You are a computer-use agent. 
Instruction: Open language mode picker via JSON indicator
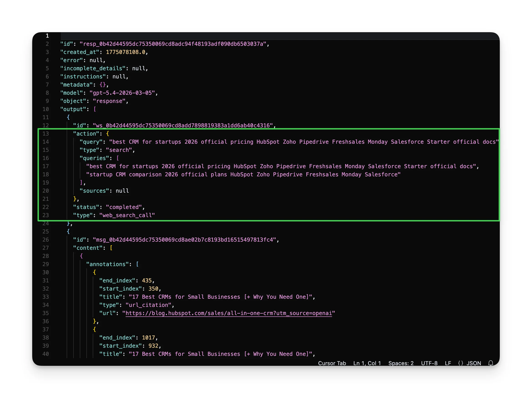tap(473, 363)
